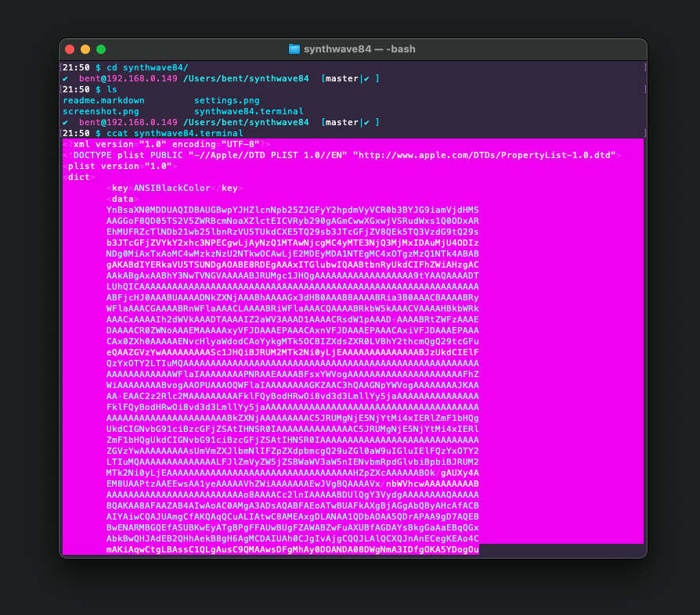The image size is (700, 615).
Task: Click 'synthwave84.terminal' in ls output
Action: 249,111
